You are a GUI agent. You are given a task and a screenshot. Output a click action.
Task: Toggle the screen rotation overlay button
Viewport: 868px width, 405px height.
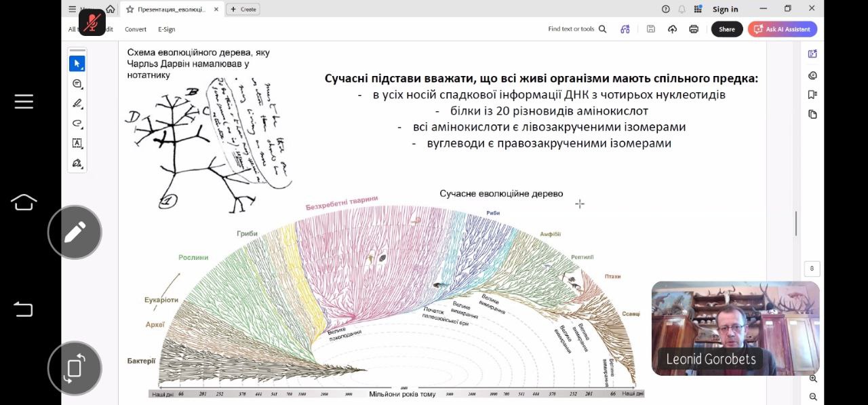[x=75, y=368]
